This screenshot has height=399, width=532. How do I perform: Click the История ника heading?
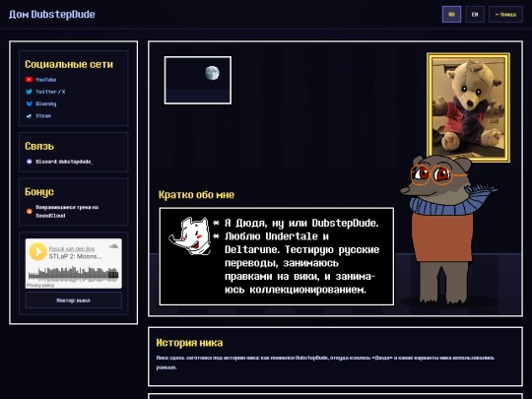[190, 343]
